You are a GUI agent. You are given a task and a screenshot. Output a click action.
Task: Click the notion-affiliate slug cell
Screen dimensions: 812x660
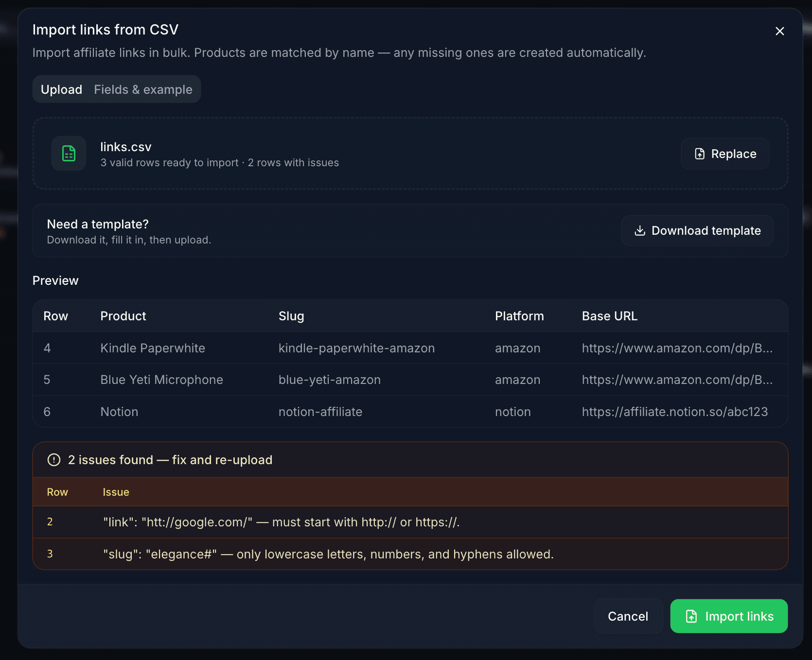point(320,412)
